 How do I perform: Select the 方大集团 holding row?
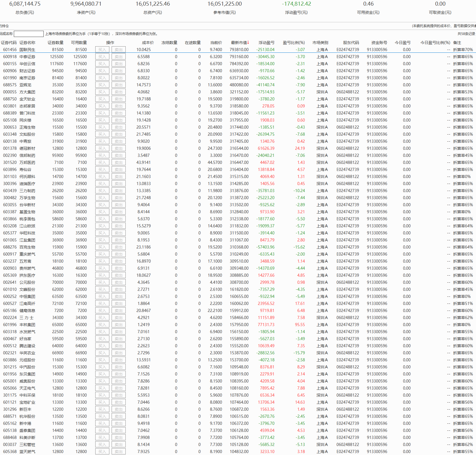click(27, 92)
